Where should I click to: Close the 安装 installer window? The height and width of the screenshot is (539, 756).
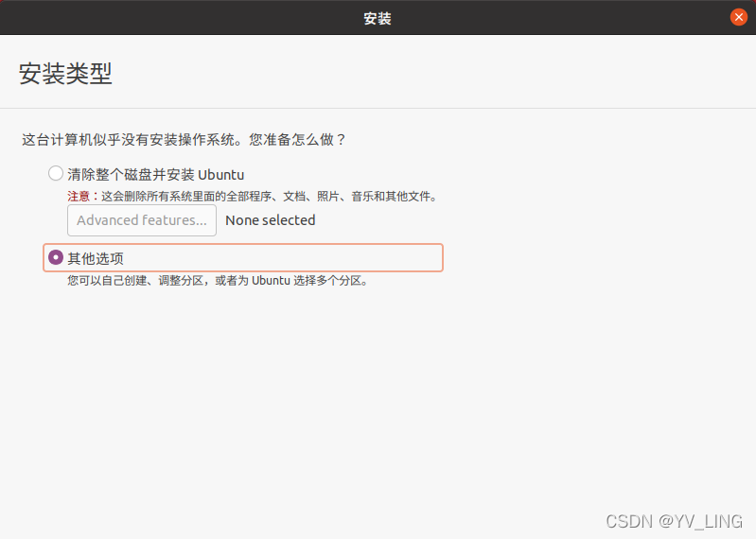click(738, 17)
